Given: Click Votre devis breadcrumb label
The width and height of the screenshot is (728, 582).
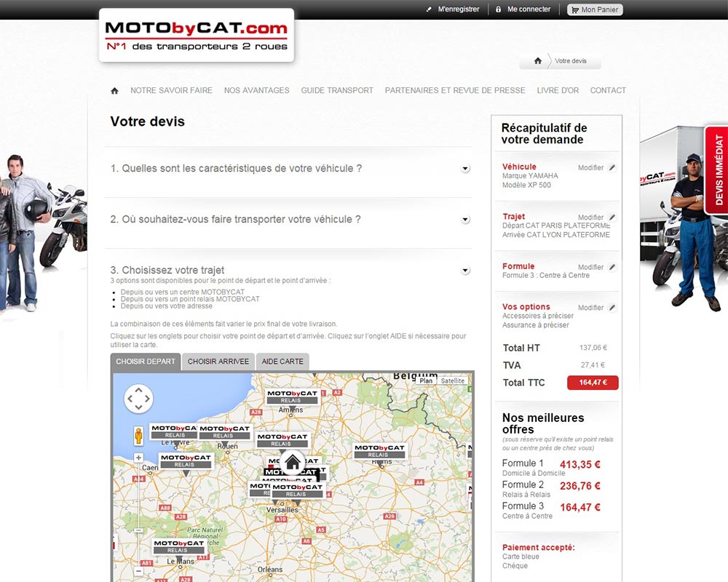Looking at the screenshot, I should [x=570, y=61].
